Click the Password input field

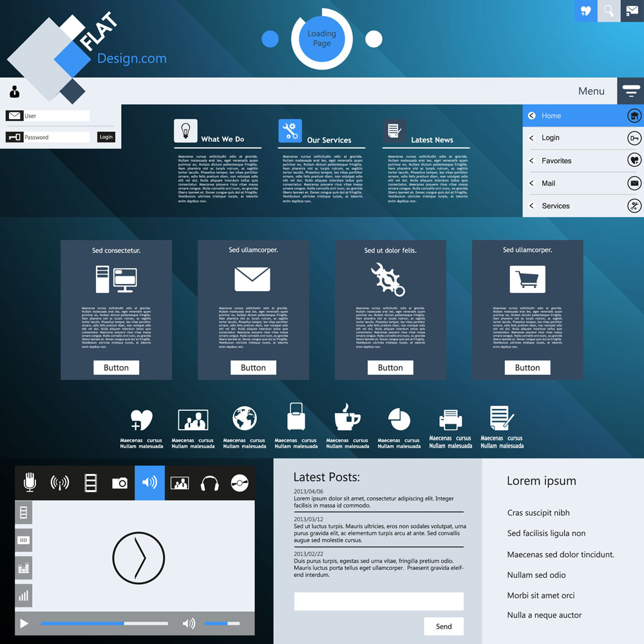click(x=57, y=137)
